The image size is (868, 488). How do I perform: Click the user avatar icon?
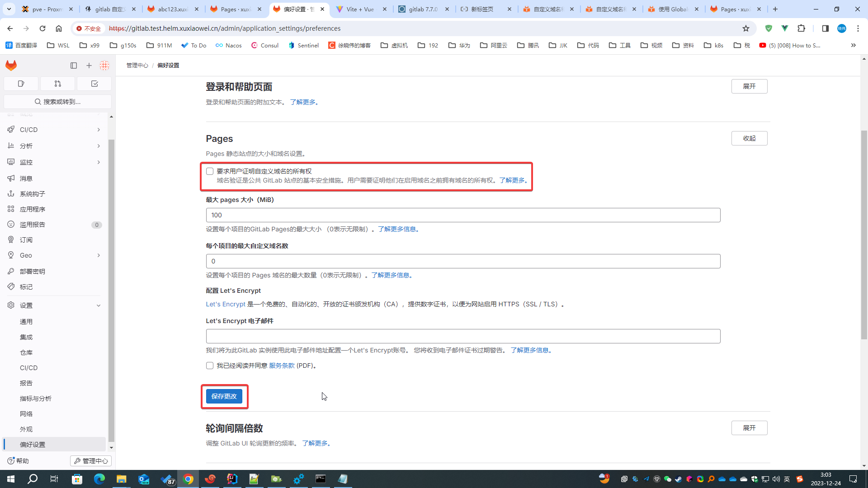pos(104,66)
